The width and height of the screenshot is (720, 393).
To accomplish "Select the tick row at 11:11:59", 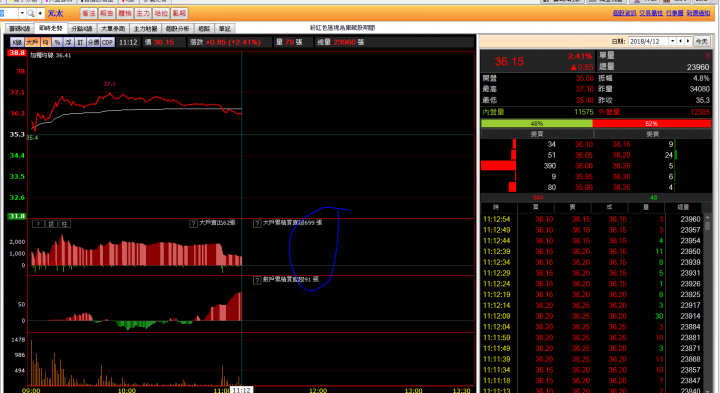I will tap(591, 338).
